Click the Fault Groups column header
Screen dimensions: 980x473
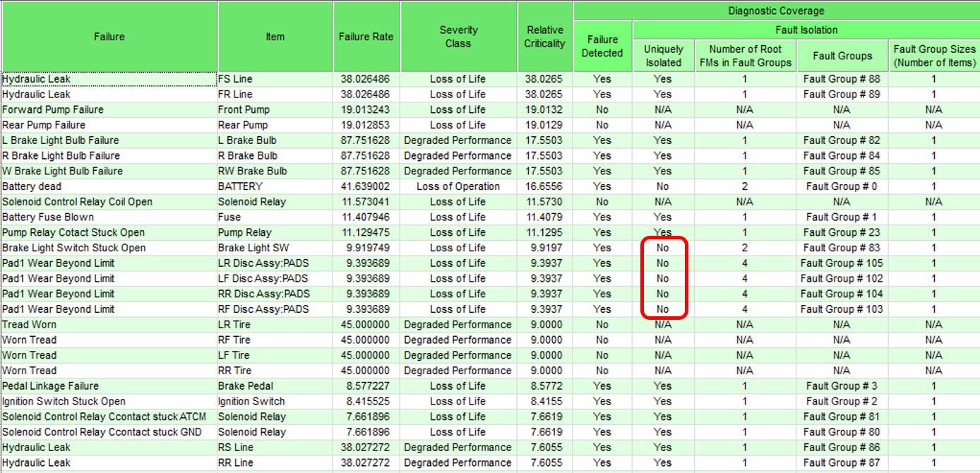coord(842,56)
